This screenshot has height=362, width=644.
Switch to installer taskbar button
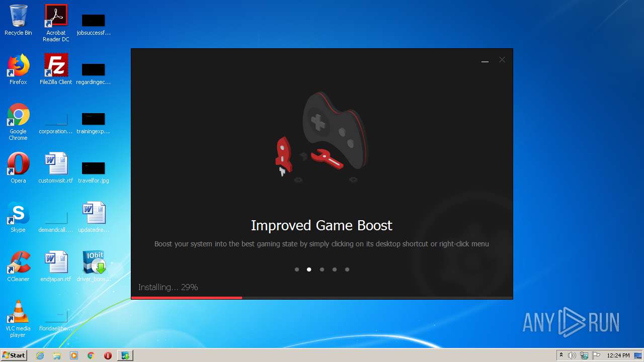point(125,355)
